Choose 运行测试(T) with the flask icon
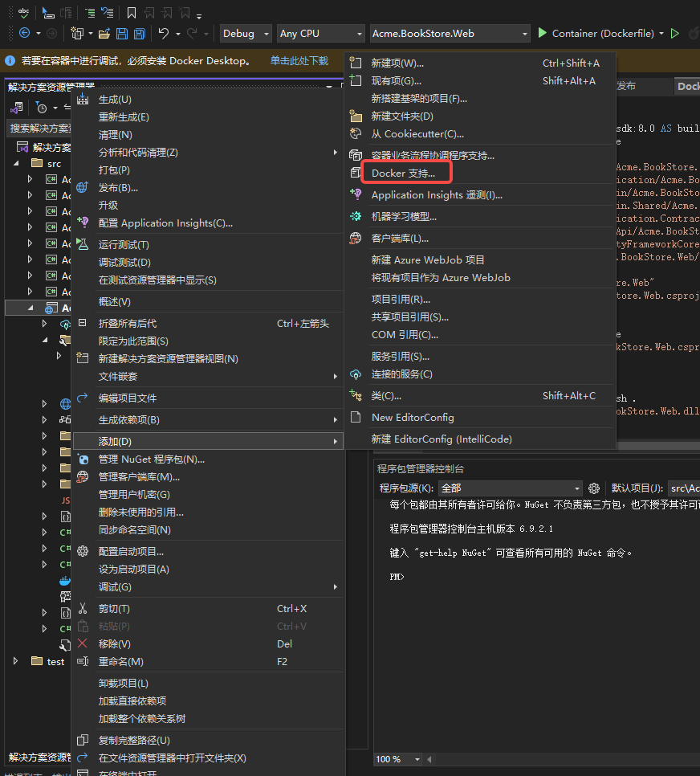Image resolution: width=700 pixels, height=776 pixels. [208, 245]
